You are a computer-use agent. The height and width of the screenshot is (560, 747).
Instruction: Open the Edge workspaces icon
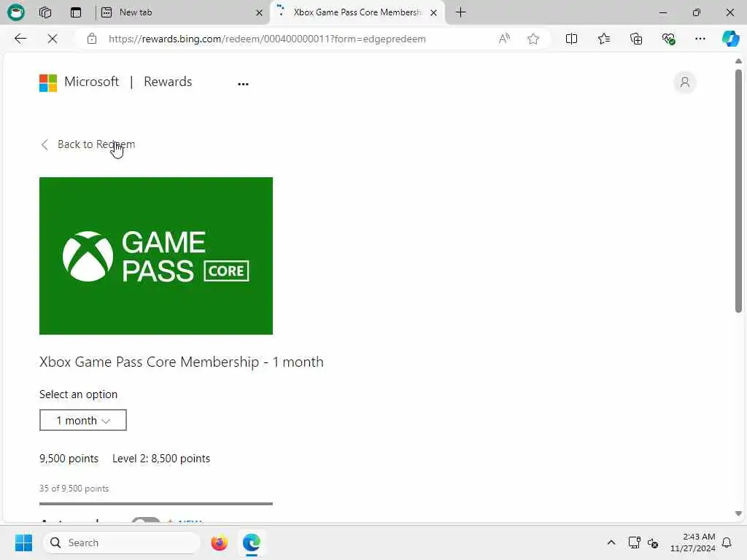45,12
